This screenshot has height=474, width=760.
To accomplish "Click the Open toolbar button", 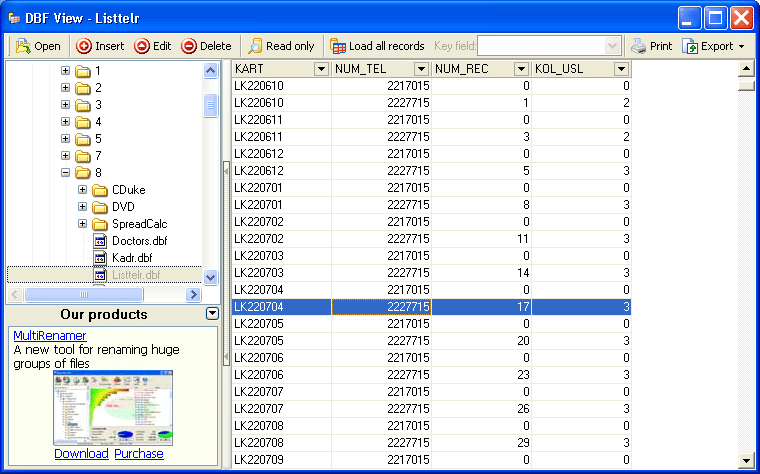I will [x=38, y=46].
